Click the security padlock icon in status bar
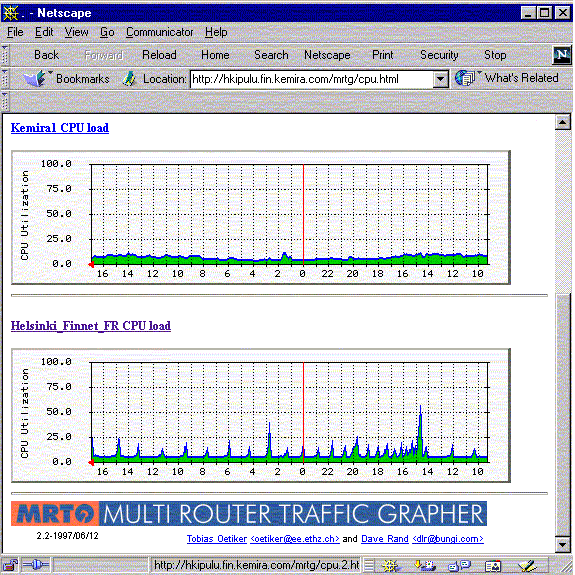Image resolution: width=575 pixels, height=575 pixels. [x=10, y=565]
